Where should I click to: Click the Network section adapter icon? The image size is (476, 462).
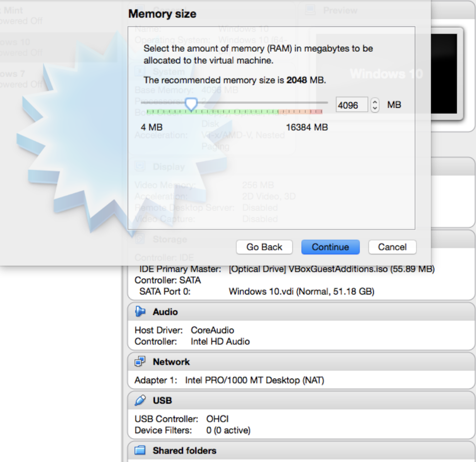140,362
